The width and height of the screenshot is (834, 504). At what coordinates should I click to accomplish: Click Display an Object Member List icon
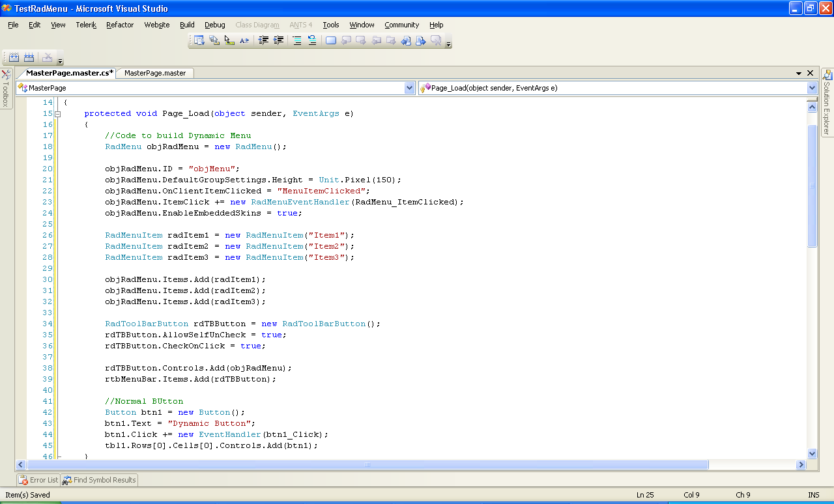(x=199, y=40)
